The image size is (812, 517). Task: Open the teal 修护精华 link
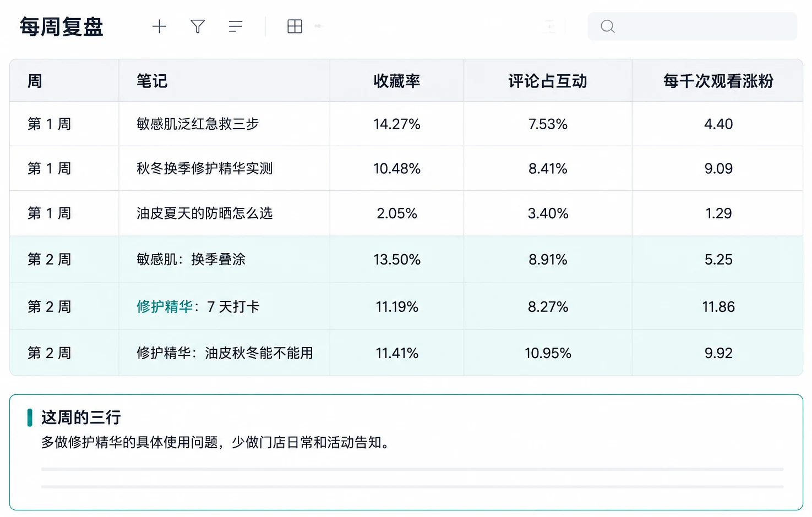coord(165,306)
